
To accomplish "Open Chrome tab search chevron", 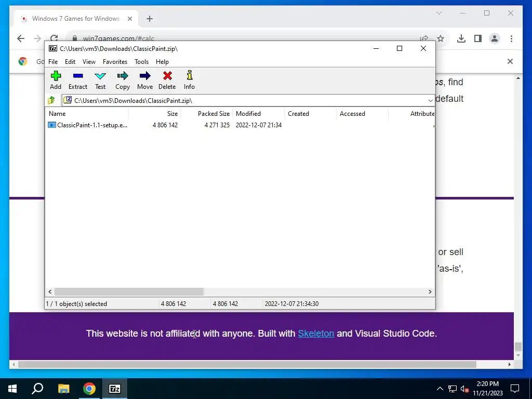I will click(439, 13).
